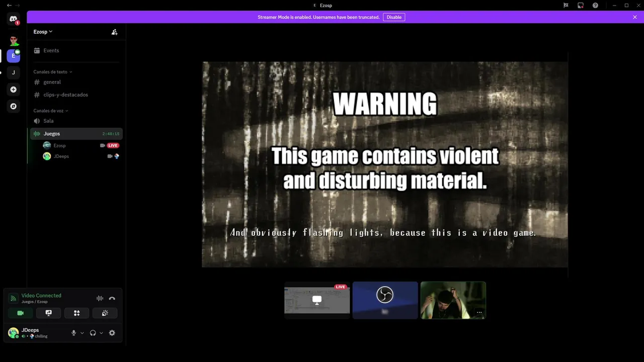Disable Streamer Mode from banner
The height and width of the screenshot is (362, 644).
tap(394, 17)
